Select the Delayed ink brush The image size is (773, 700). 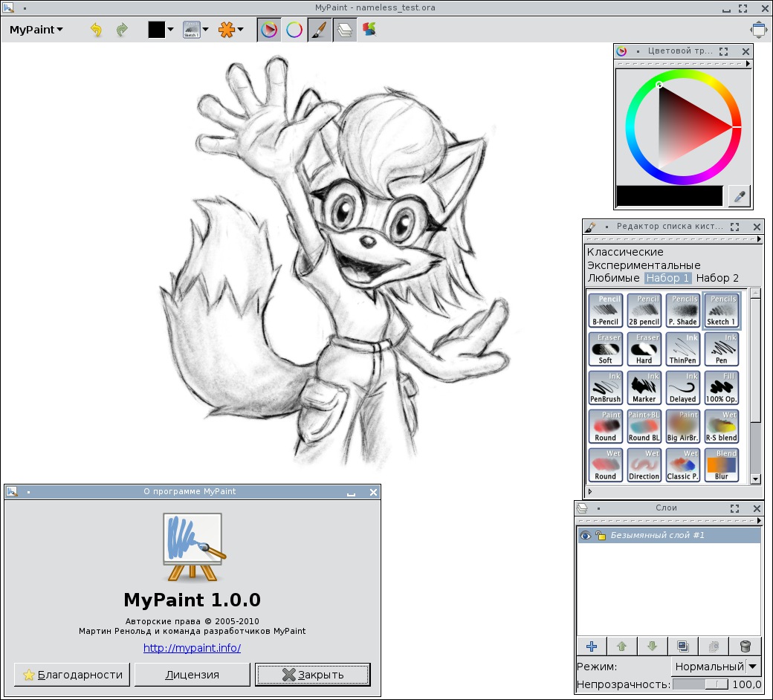click(683, 388)
